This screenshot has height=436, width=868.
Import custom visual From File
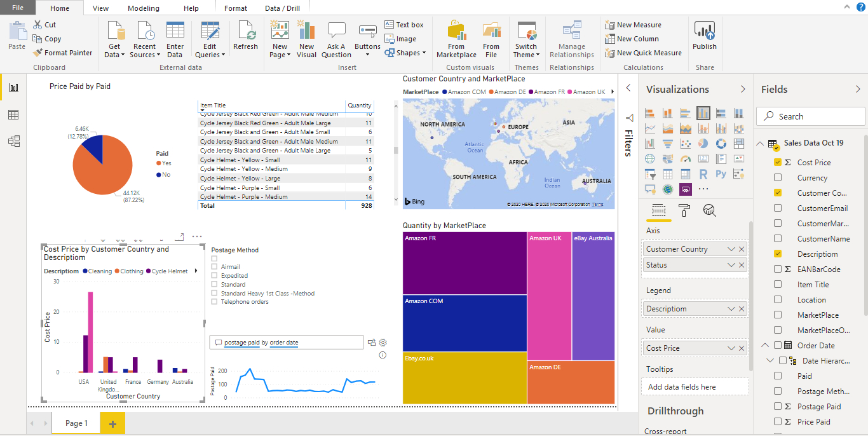coord(491,39)
